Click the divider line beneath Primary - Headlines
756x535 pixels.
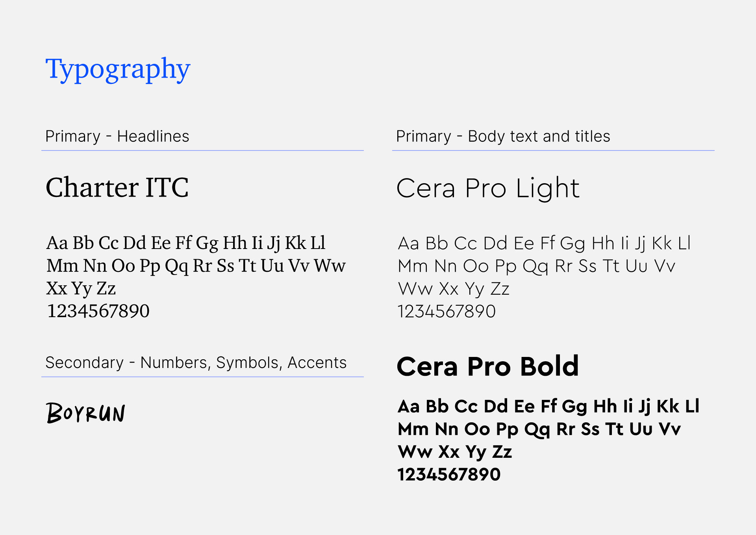[x=202, y=150]
